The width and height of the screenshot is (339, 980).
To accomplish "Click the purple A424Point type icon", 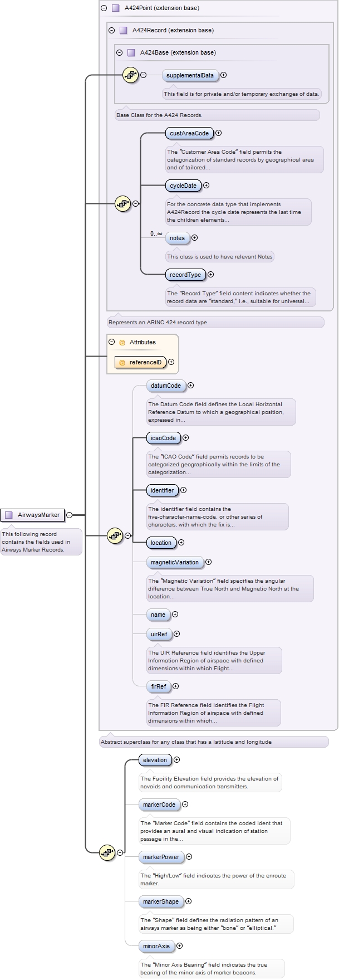I will pos(116,8).
